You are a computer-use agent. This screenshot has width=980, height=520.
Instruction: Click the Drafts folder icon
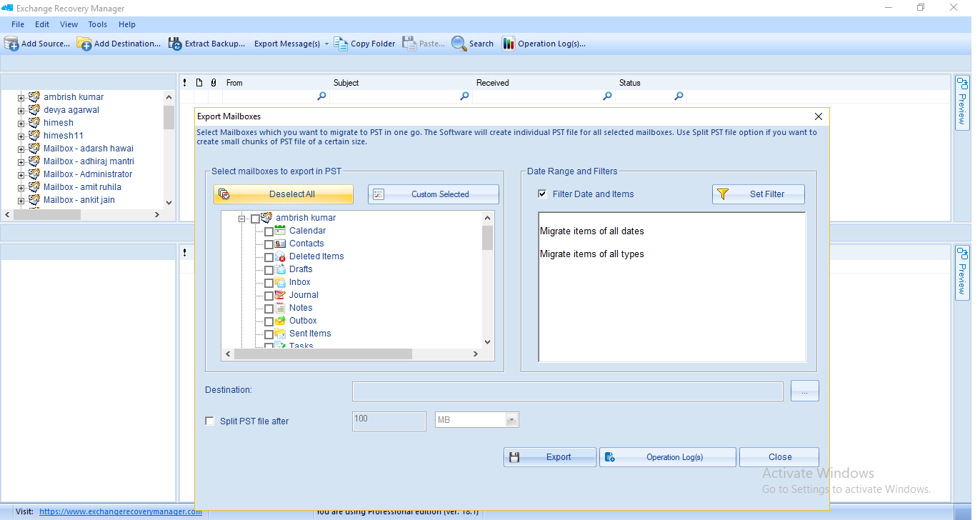pos(280,269)
